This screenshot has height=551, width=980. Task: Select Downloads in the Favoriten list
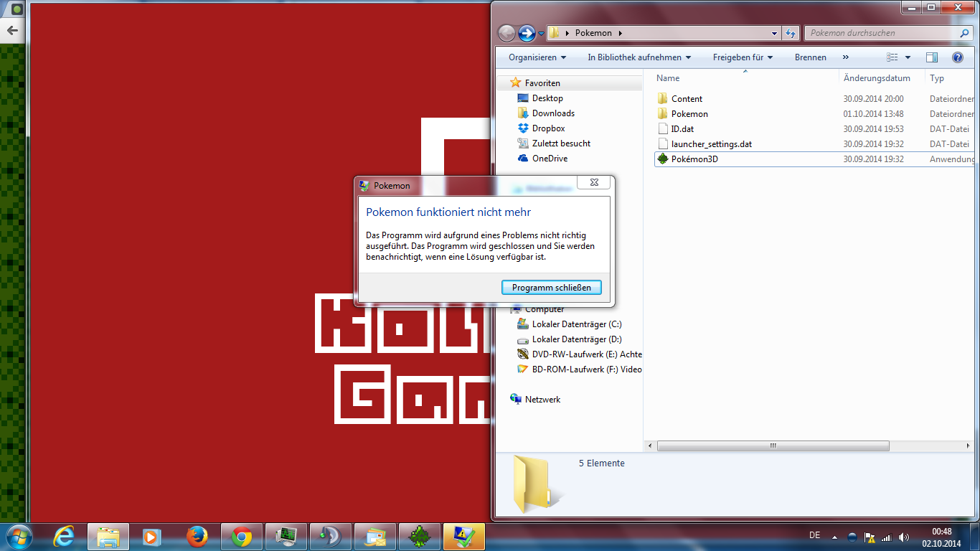pyautogui.click(x=552, y=113)
